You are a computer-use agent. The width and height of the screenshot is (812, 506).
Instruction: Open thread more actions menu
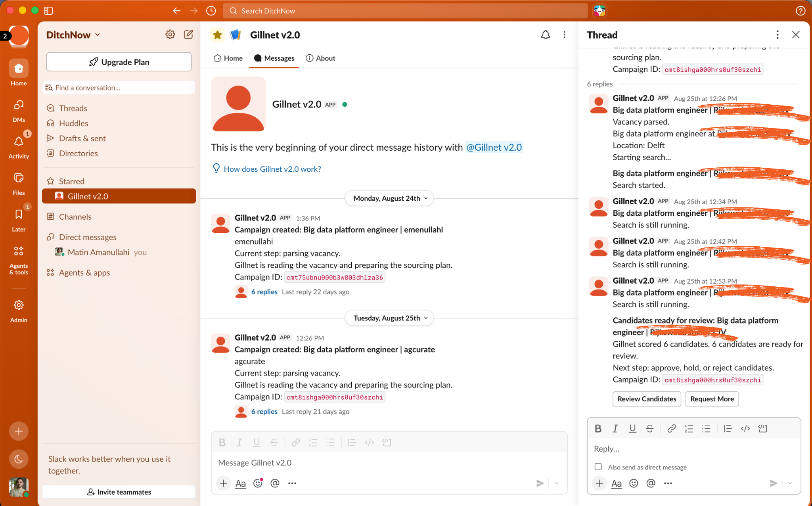pyautogui.click(x=777, y=35)
